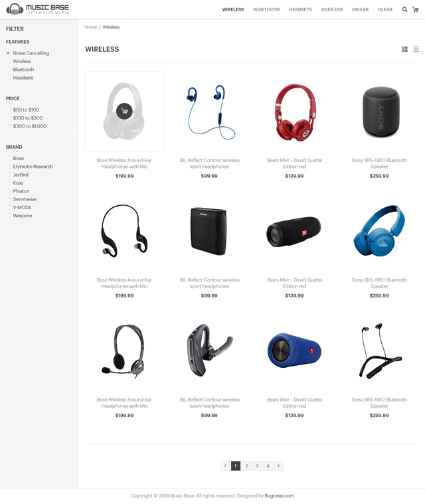Tick the Sennheiser brand checkbox

click(x=8, y=199)
